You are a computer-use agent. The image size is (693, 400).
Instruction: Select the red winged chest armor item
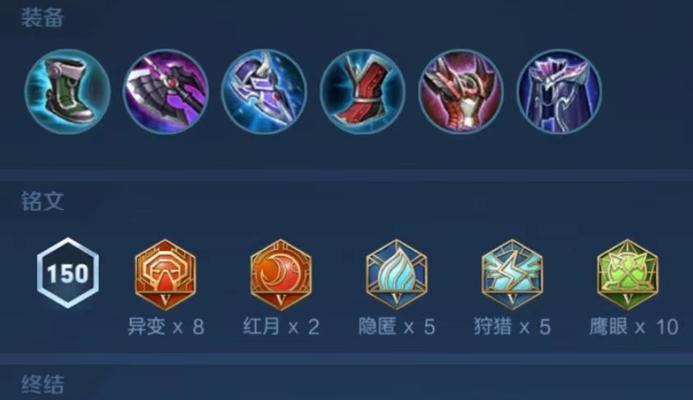461,91
